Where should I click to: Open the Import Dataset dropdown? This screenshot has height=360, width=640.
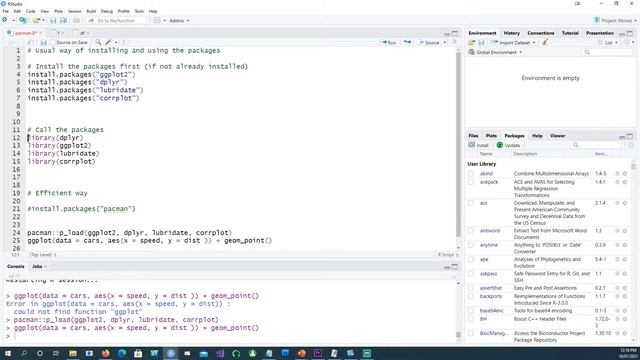point(513,42)
